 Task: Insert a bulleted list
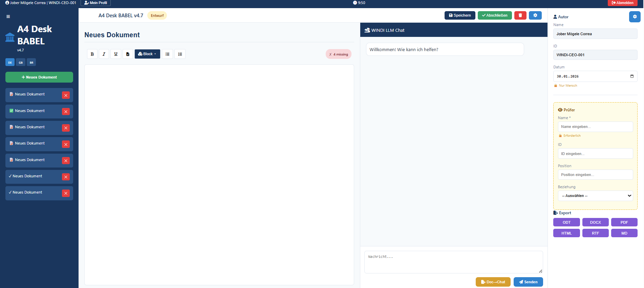[167, 54]
